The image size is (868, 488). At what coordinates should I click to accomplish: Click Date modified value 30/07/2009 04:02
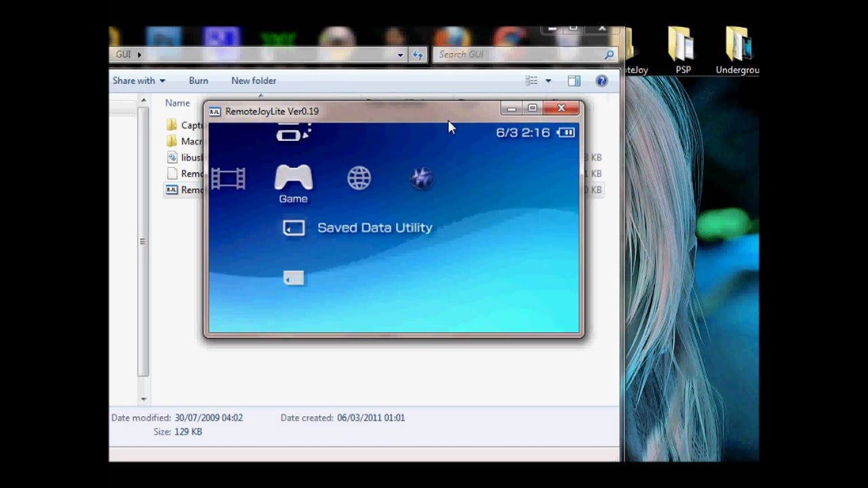point(209,418)
